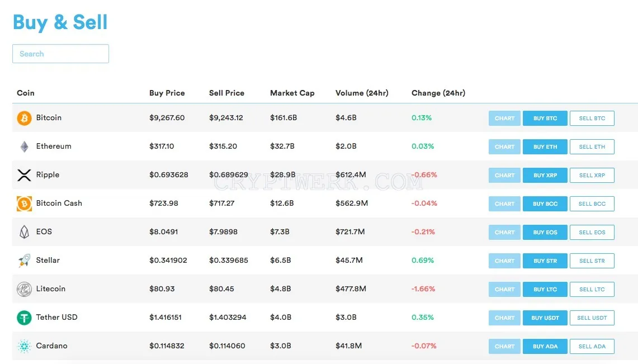Click the BUY ADA button
Viewport: 638px width, 364px height.
pos(545,346)
